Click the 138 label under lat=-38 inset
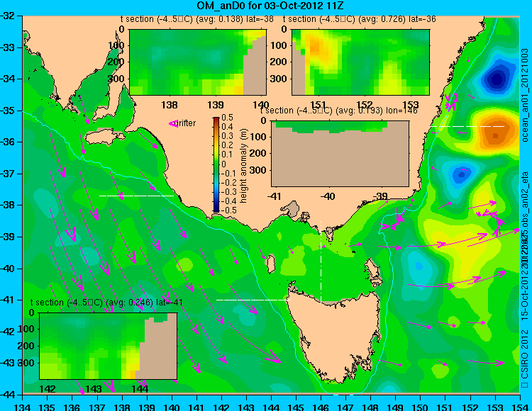 point(170,105)
